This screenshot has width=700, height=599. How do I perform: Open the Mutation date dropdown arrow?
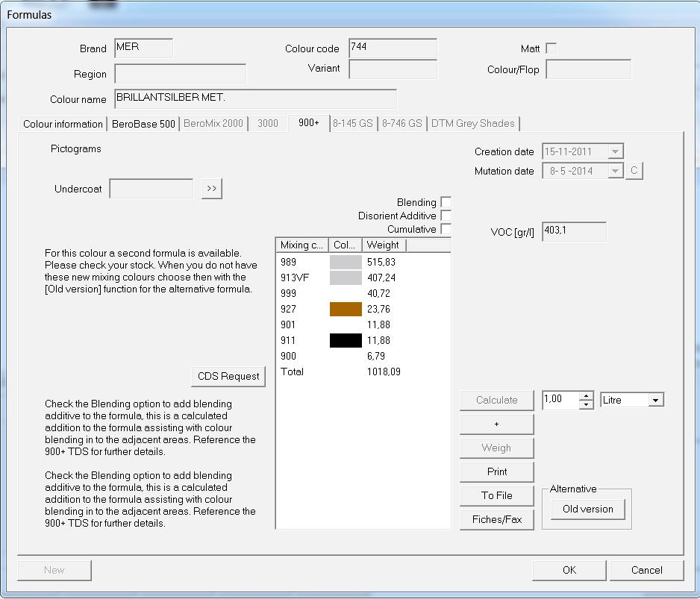(615, 171)
